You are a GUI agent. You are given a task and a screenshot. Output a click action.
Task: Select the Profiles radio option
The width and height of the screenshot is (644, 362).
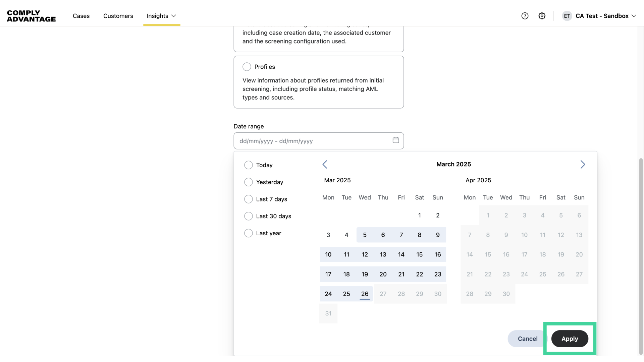(x=247, y=67)
